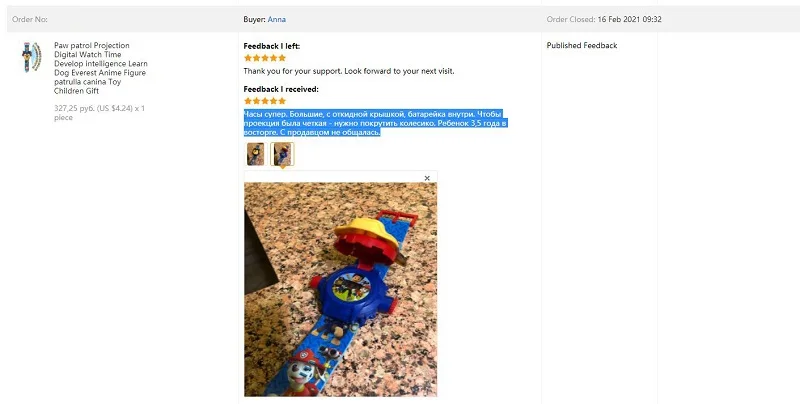Screen dimensions: 800x404
Task: Click the Order Closed date 16 Feb 2021
Action: click(x=630, y=19)
